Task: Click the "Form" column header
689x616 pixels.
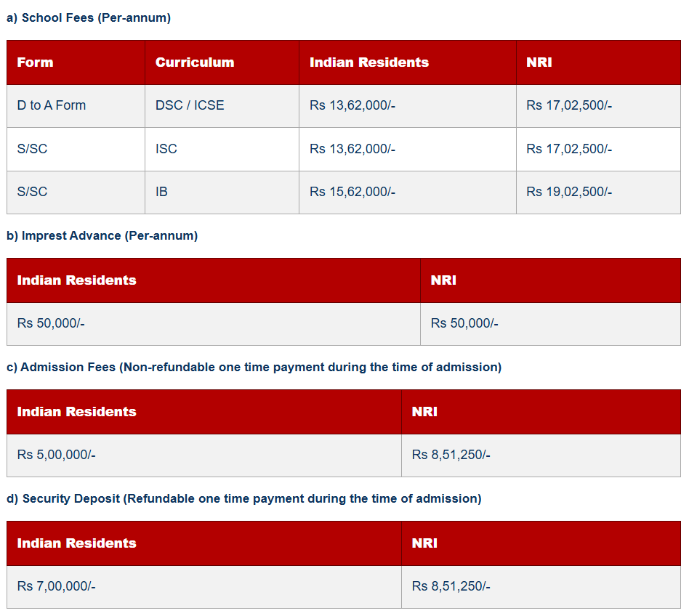Action: click(35, 62)
